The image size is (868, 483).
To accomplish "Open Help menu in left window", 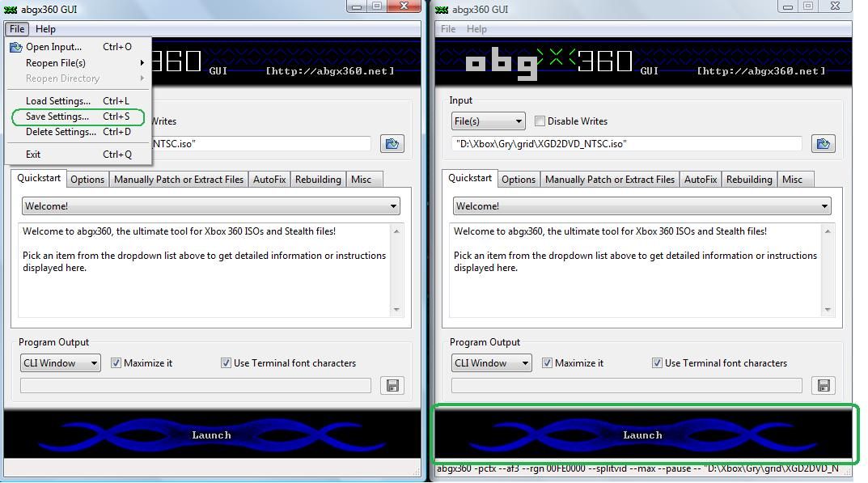I will (x=45, y=29).
